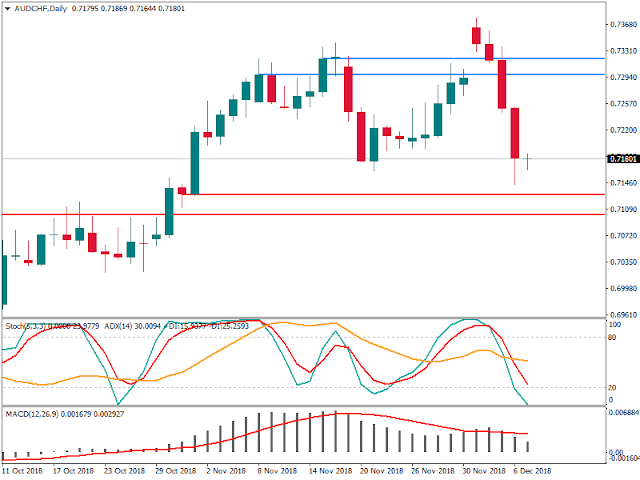Click the 0.70720 price axis label
640x480 pixels.
click(623, 236)
